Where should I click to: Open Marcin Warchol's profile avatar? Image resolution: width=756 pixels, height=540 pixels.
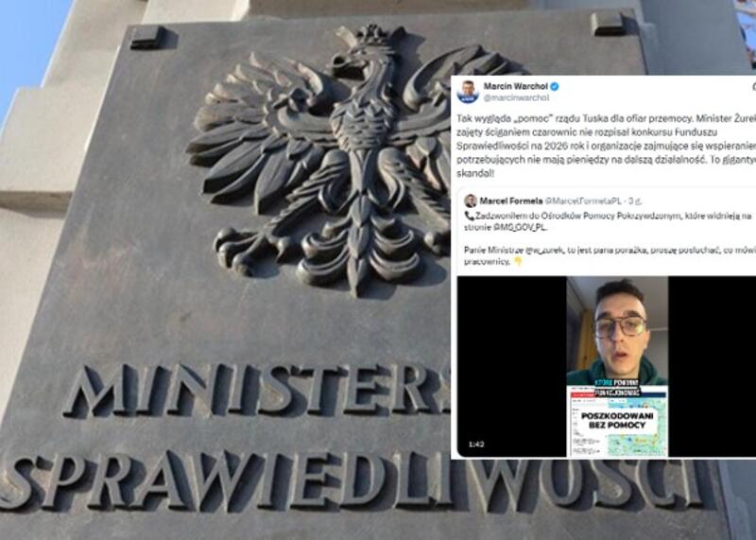click(468, 92)
